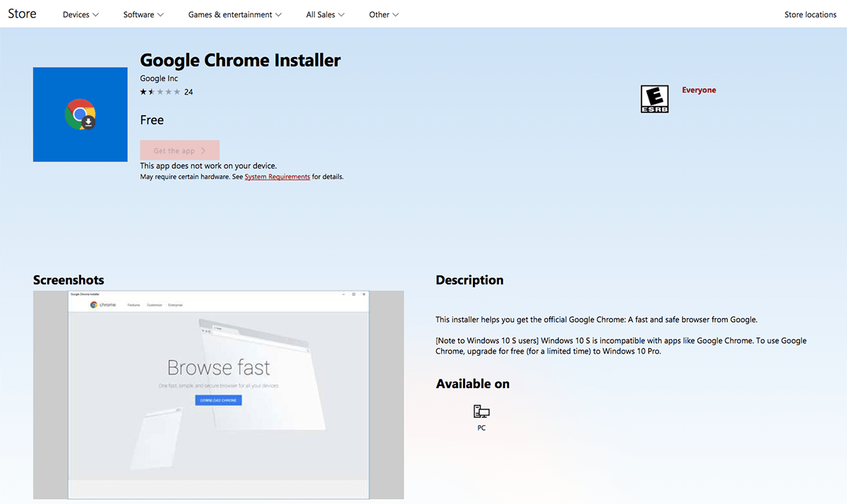Screen dimensions: 847x504
Task: Open the Games & entertainment dropdown
Action: point(234,13)
